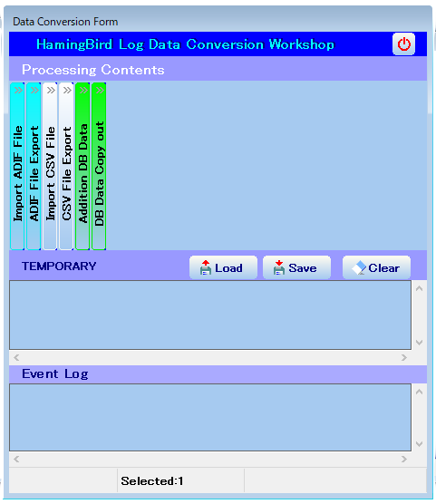Clear the temporary area with Clear
This screenshot has height=504, width=436.
[376, 267]
